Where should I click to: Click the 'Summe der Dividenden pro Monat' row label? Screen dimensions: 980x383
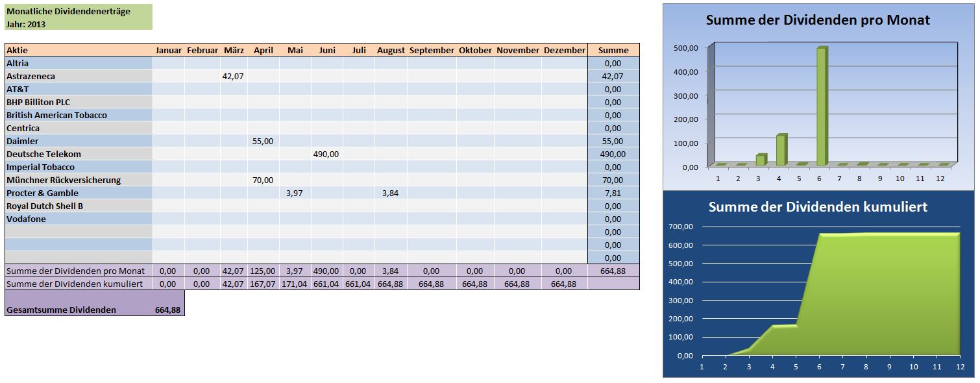pyautogui.click(x=79, y=271)
